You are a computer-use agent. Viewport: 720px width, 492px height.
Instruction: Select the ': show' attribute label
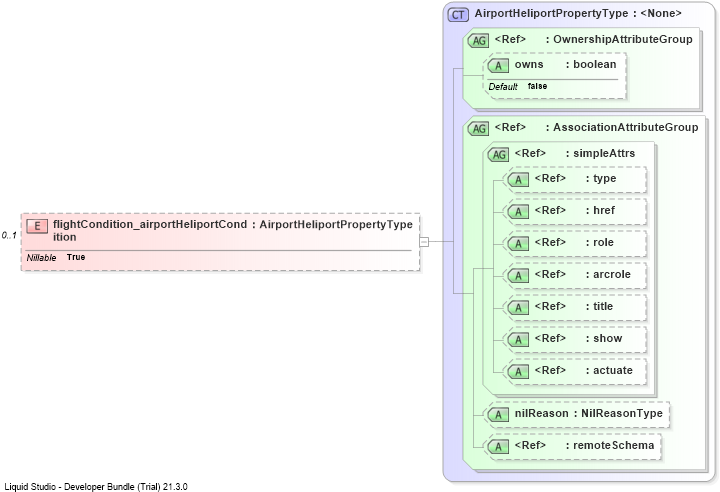coord(603,338)
